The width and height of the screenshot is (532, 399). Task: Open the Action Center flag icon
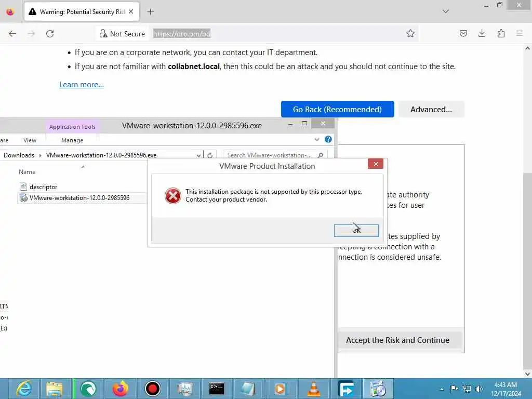(454, 389)
